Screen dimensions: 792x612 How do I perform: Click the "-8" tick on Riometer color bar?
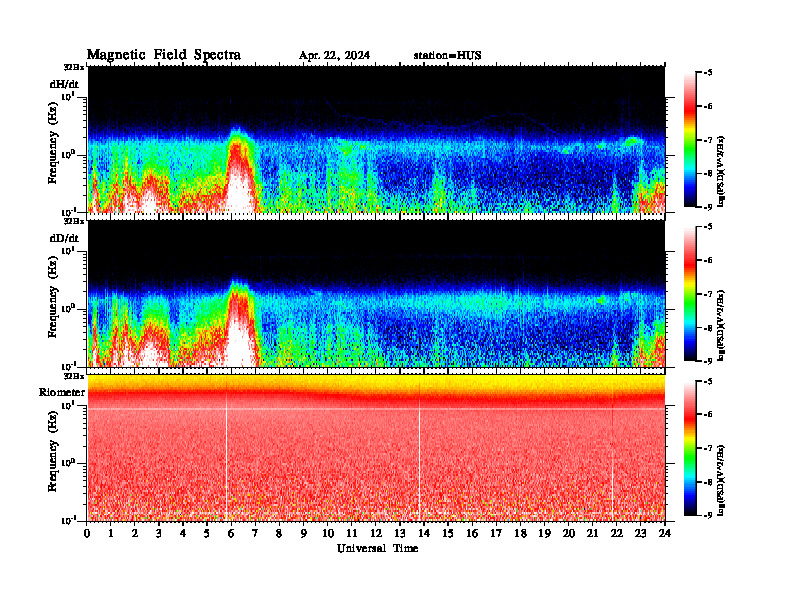tap(709, 482)
